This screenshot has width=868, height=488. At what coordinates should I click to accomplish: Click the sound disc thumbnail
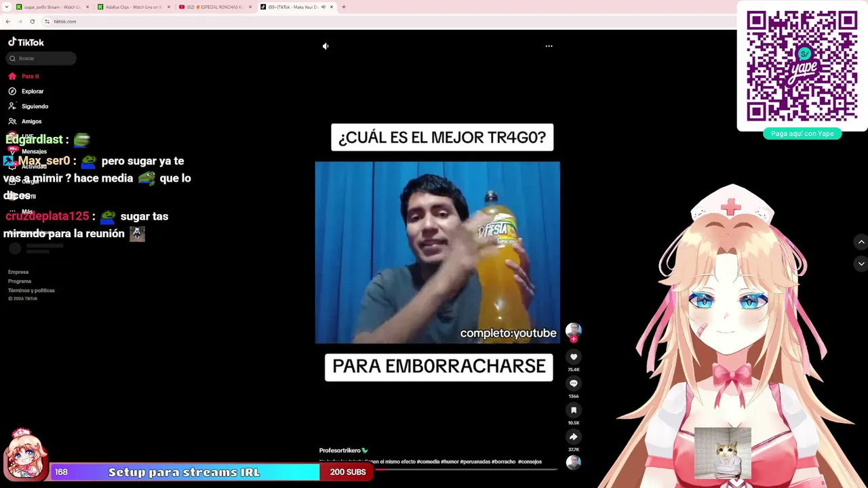point(574,462)
